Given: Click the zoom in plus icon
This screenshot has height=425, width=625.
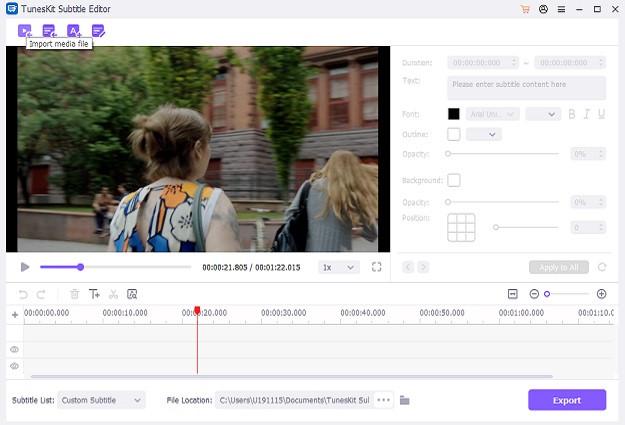Looking at the screenshot, I should (601, 294).
